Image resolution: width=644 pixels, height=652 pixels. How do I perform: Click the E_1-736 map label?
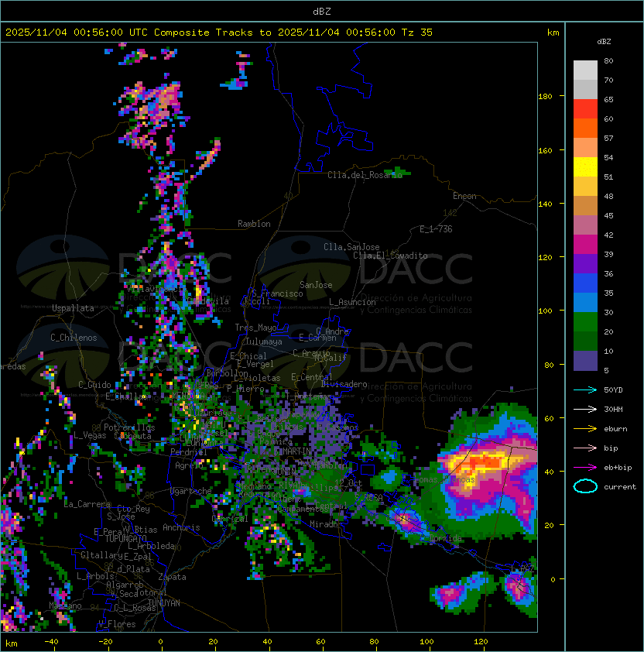436,229
